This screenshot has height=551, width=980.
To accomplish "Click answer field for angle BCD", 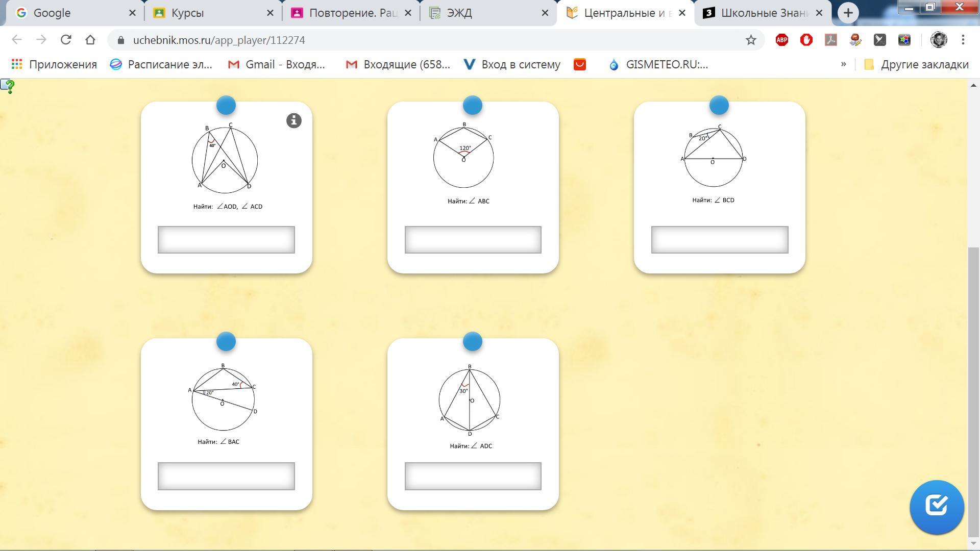I will point(719,240).
